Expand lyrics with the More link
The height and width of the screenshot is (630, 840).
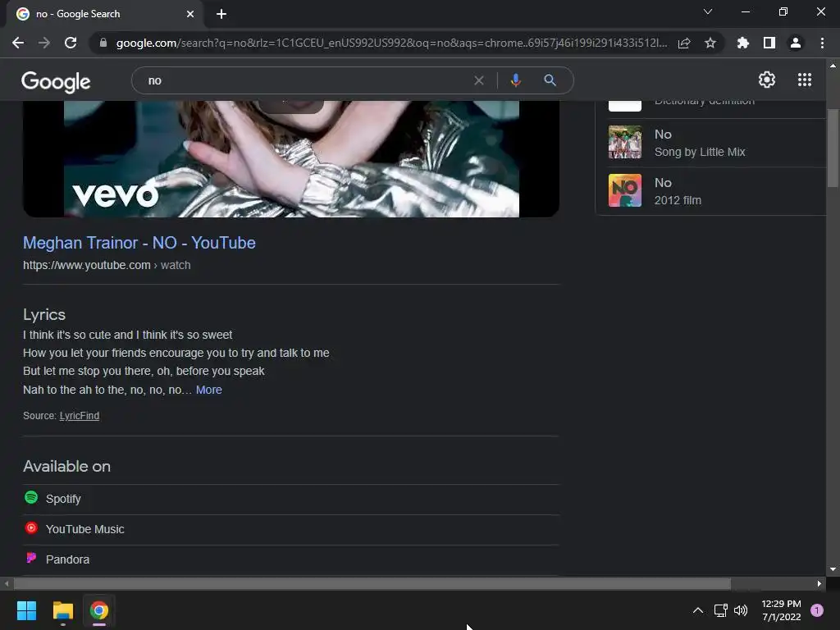click(209, 390)
